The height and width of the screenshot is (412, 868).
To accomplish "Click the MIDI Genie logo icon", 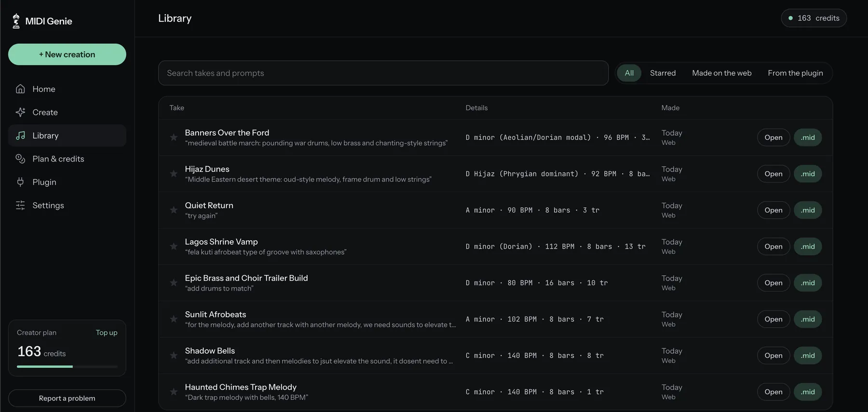I will tap(16, 21).
